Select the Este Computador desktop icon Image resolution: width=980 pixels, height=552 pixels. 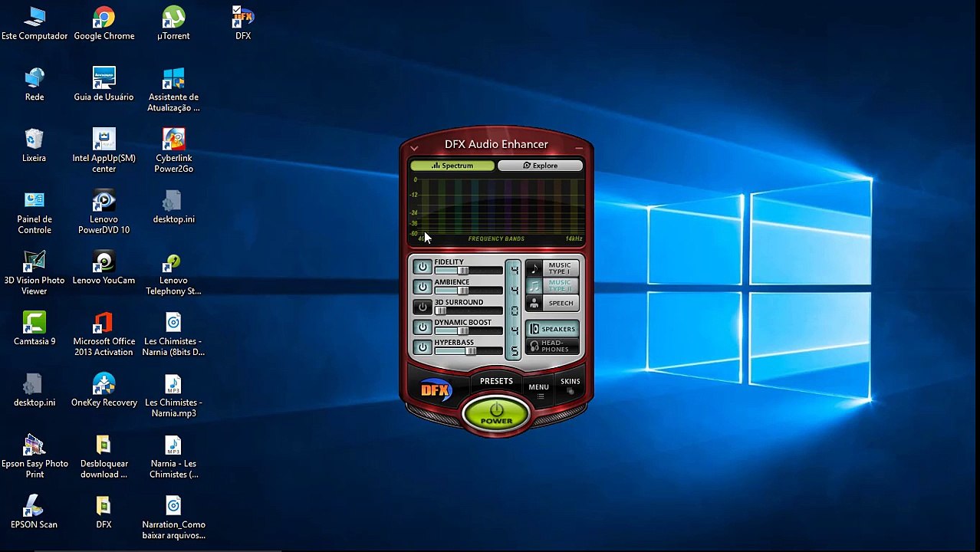click(x=35, y=23)
